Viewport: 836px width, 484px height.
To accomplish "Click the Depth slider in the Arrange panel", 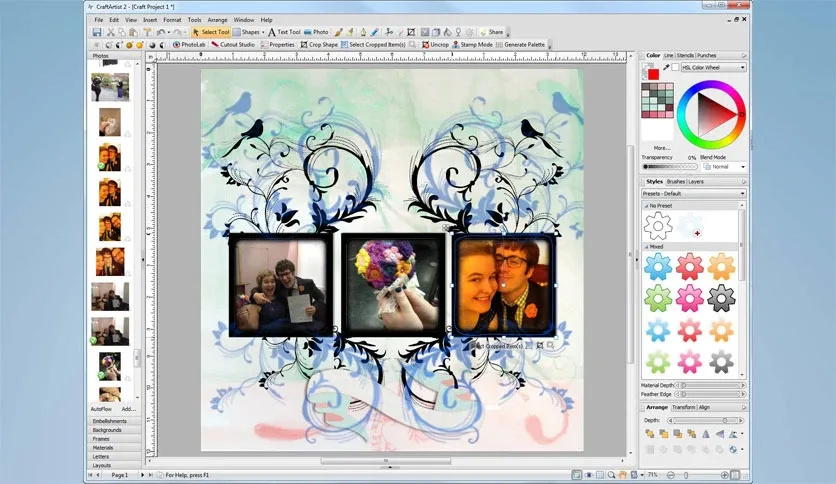I will [x=705, y=421].
